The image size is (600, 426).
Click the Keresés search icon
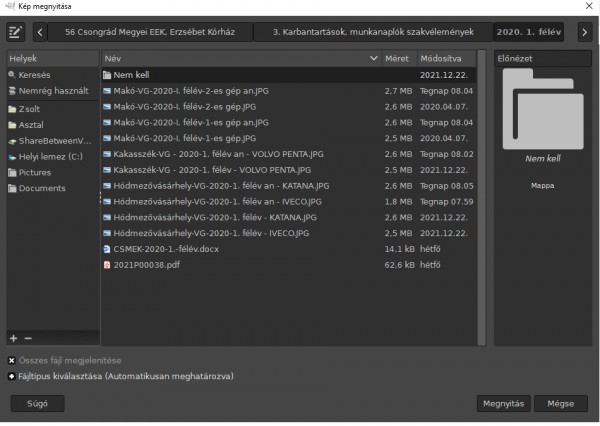click(x=12, y=75)
